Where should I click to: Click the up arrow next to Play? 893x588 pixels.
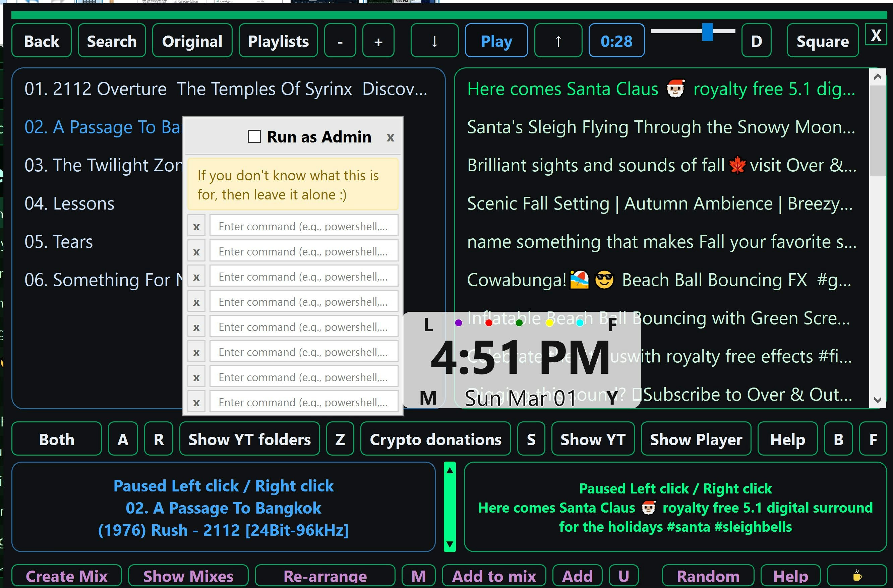pos(558,41)
